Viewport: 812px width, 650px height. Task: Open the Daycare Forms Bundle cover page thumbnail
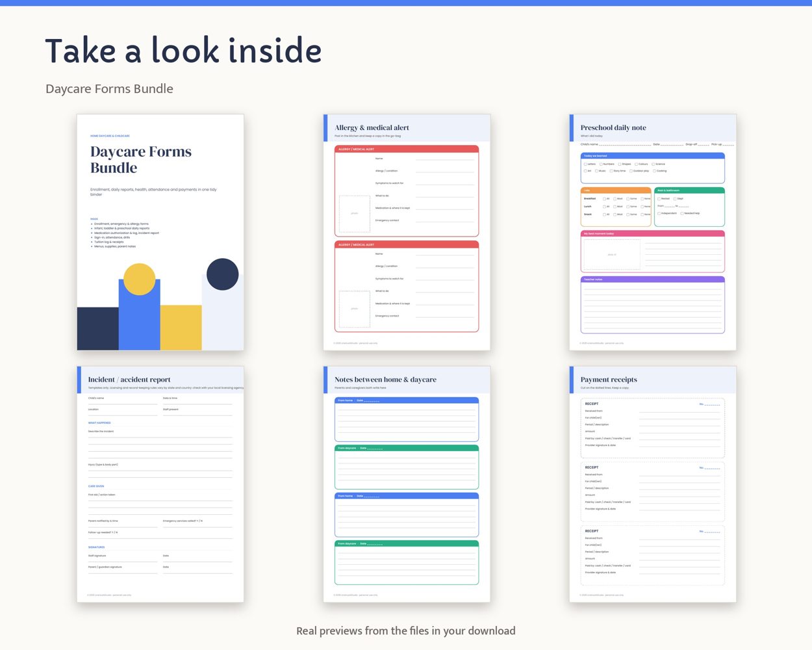tap(160, 233)
